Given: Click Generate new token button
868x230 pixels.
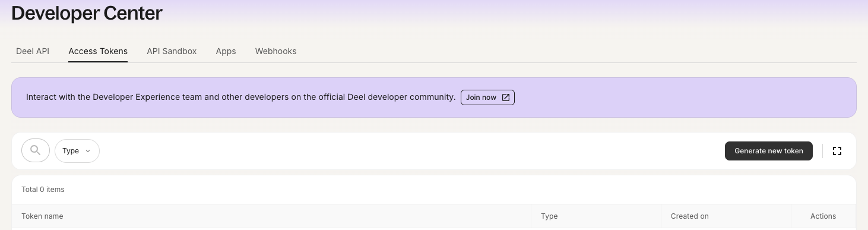Looking at the screenshot, I should tap(769, 151).
